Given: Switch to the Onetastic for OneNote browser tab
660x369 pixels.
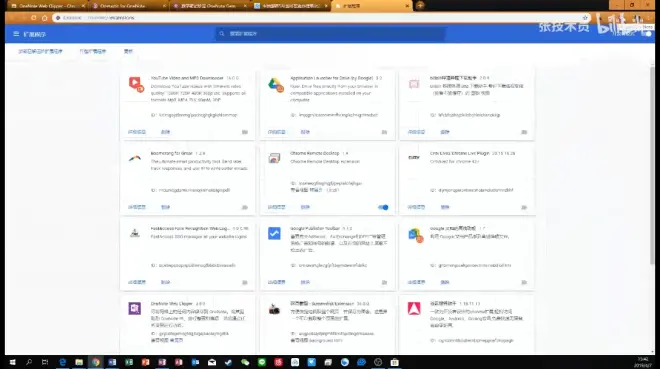Looking at the screenshot, I should [128, 6].
